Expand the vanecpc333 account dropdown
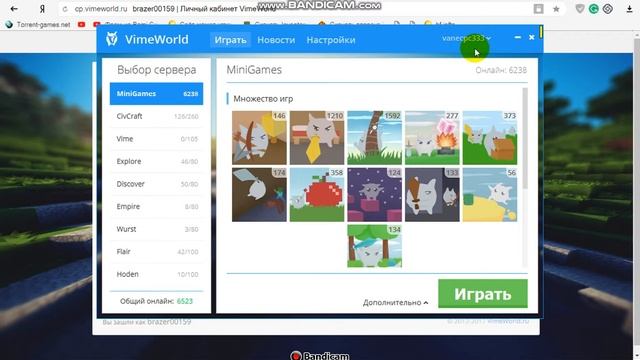The width and height of the screenshot is (640, 360). [x=466, y=38]
